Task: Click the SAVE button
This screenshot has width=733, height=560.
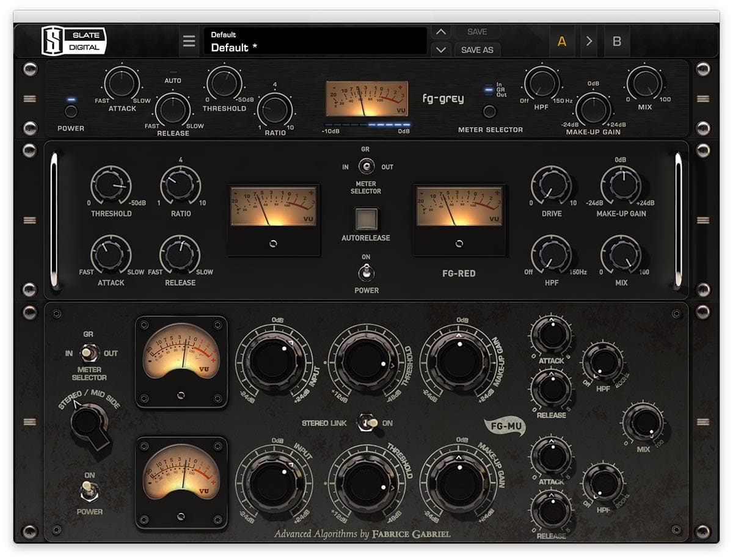Action: (x=477, y=32)
